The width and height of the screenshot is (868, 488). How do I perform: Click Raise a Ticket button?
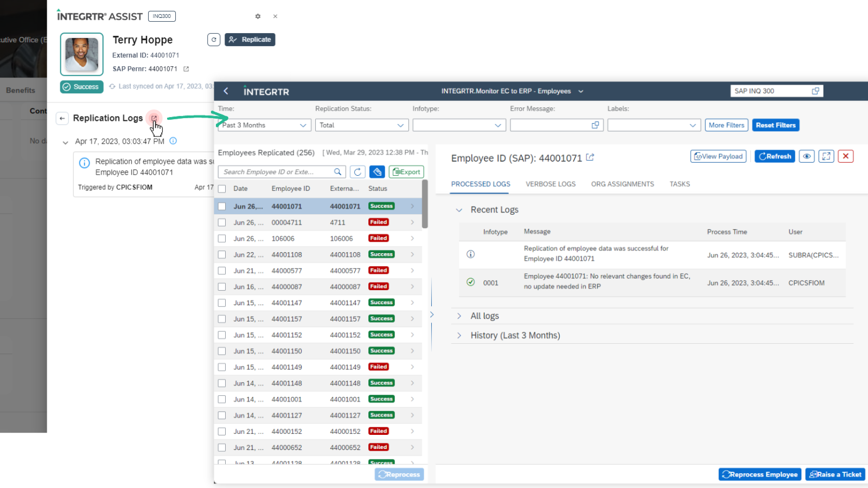835,474
